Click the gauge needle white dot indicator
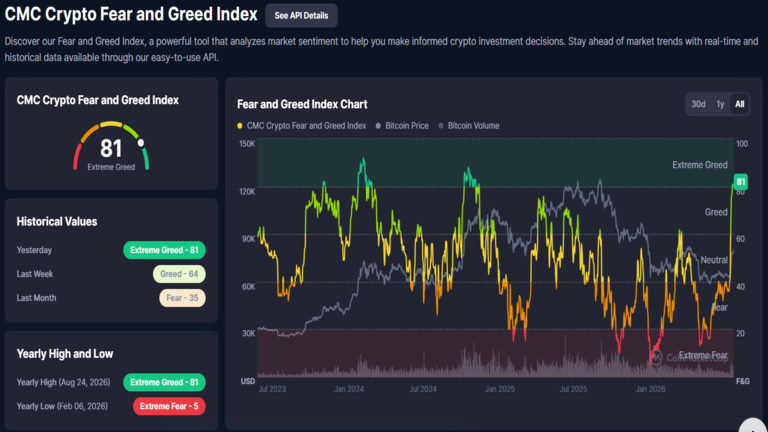The height and width of the screenshot is (432, 768). click(x=141, y=143)
